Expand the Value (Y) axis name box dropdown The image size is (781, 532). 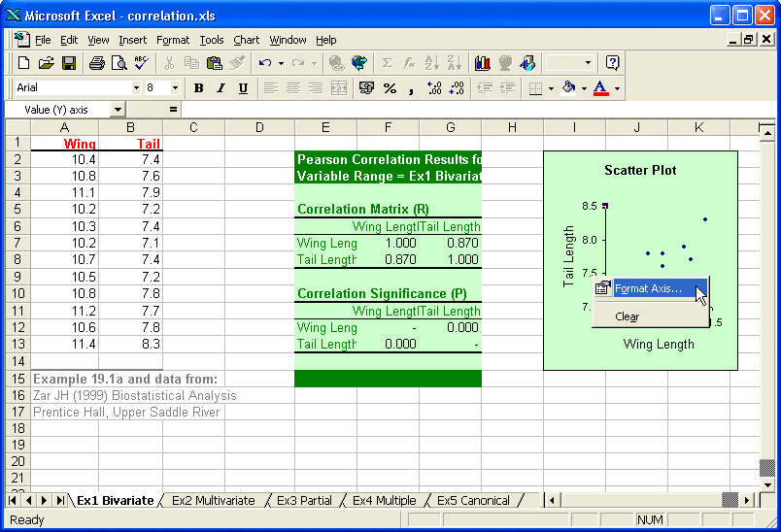(118, 110)
